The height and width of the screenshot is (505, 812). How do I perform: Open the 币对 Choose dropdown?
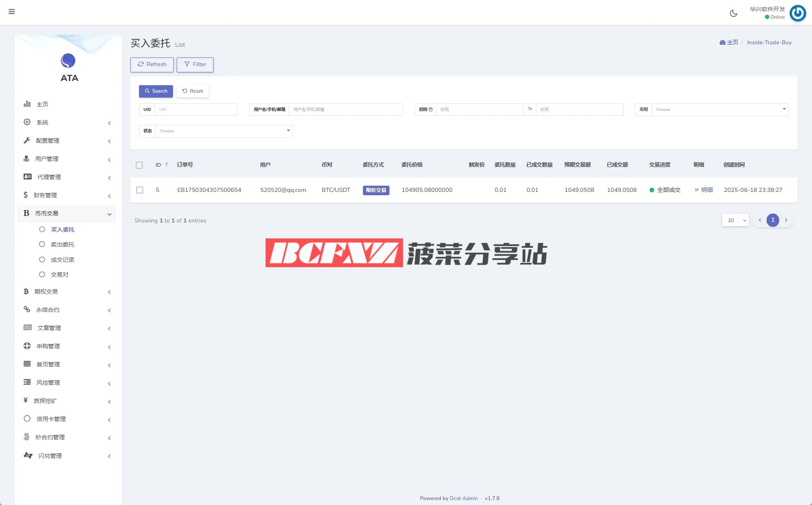pos(719,110)
